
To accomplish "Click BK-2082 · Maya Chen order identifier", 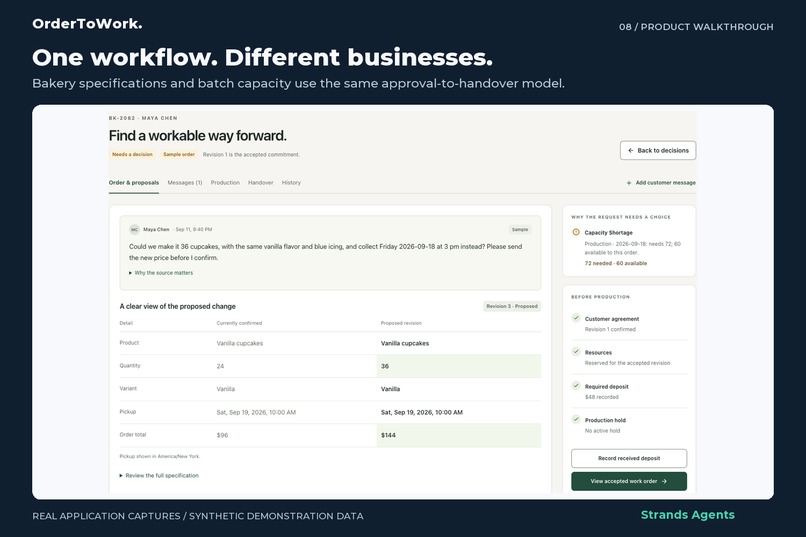I will point(143,118).
